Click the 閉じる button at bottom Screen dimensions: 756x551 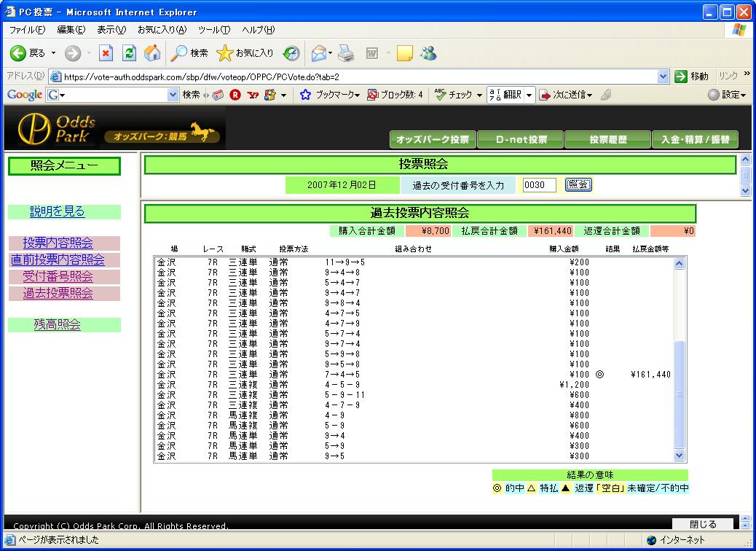tap(703, 523)
